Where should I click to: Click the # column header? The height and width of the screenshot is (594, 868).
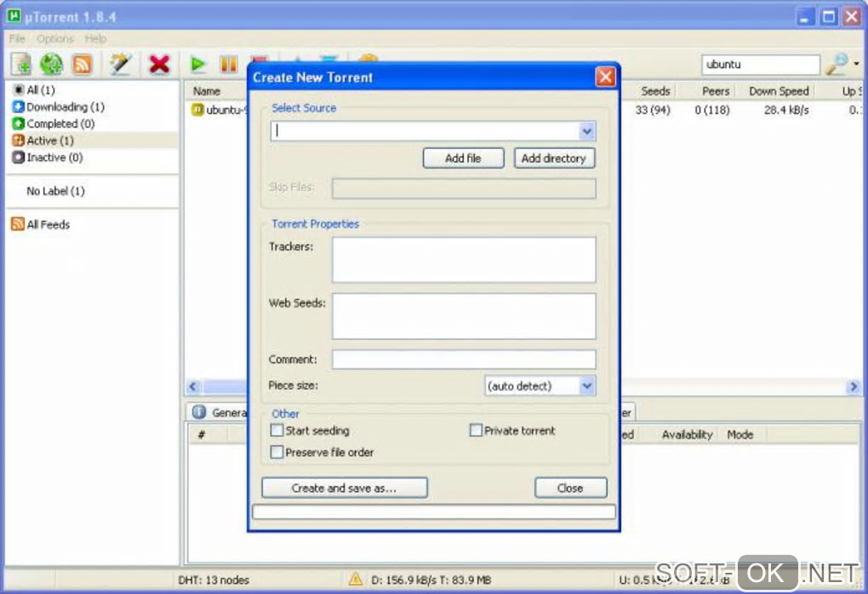[202, 435]
